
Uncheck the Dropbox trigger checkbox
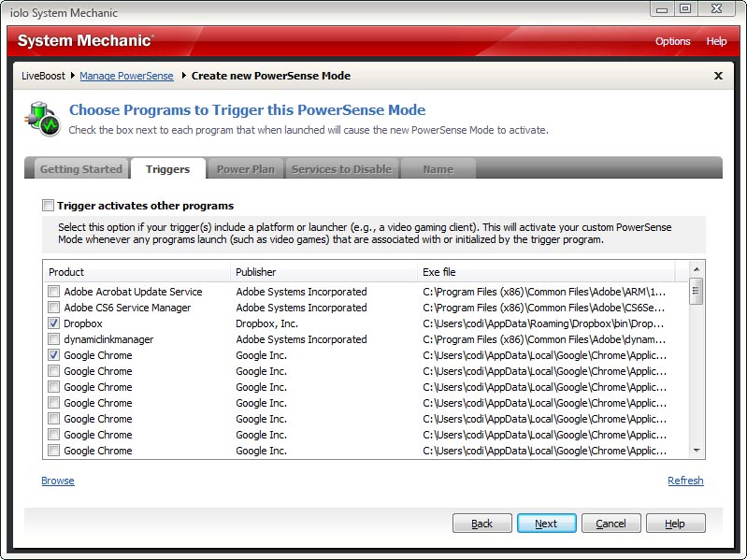coord(54,323)
